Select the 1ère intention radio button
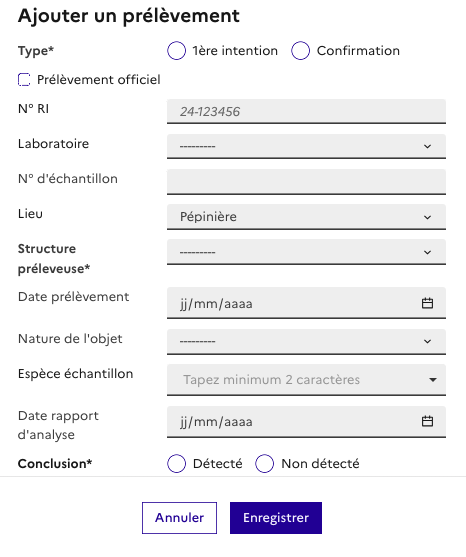This screenshot has height=557, width=466. pyautogui.click(x=177, y=50)
